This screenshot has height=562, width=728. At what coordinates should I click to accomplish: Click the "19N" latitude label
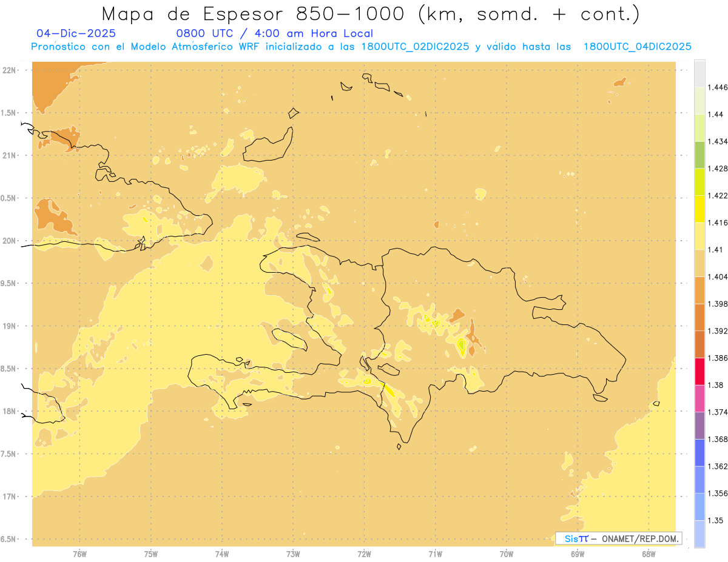tap(10, 326)
